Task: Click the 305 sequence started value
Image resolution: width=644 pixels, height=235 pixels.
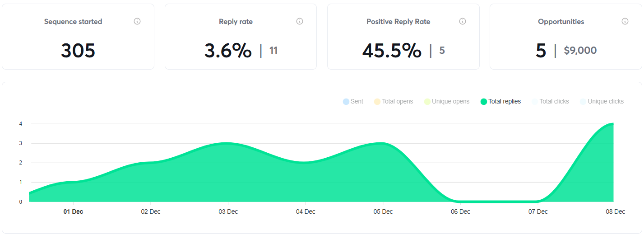Action: (x=78, y=51)
